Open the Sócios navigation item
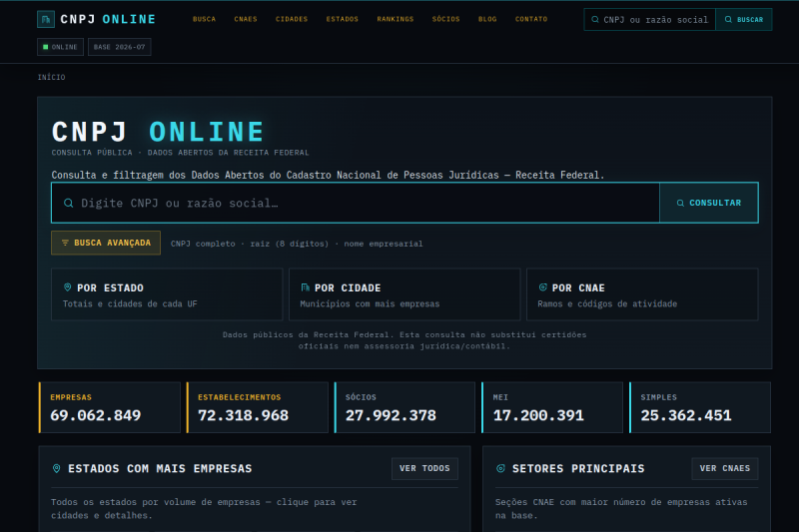799x532 pixels. pos(445,19)
